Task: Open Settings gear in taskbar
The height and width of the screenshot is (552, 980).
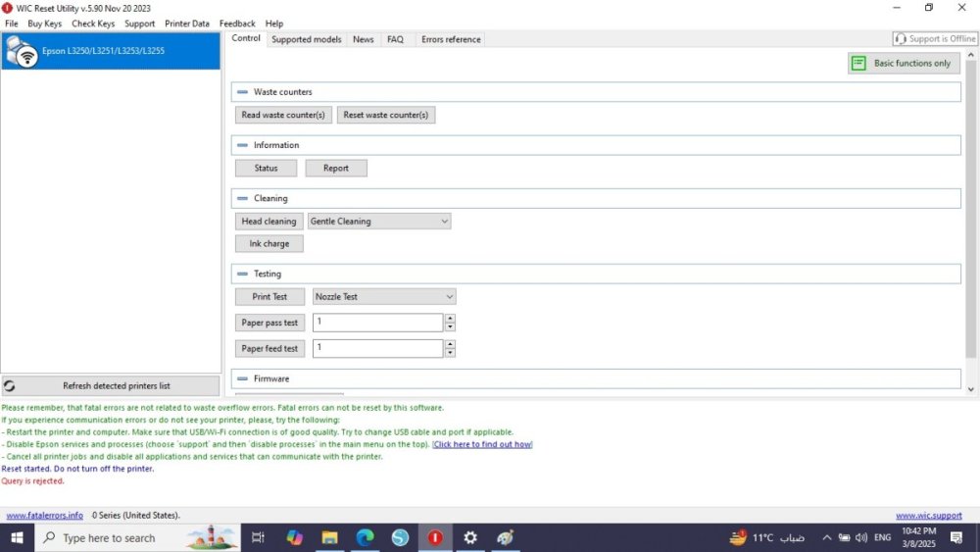Action: pos(470,537)
